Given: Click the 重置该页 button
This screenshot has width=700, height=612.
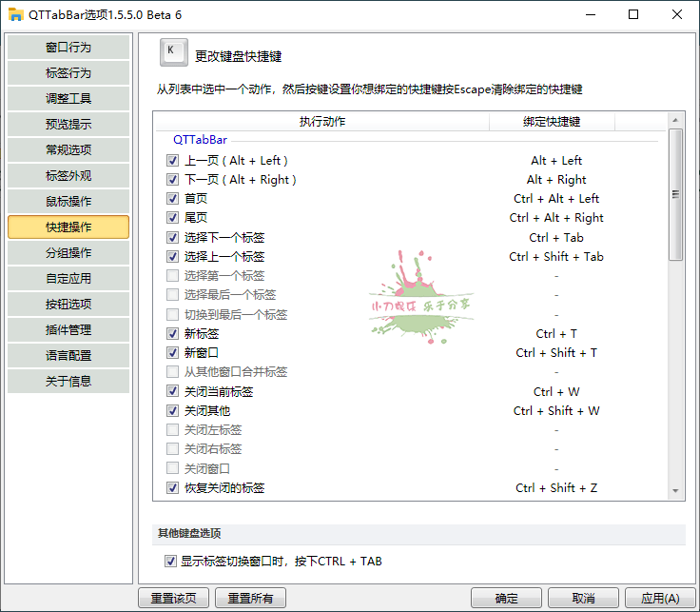Looking at the screenshot, I should [173, 599].
